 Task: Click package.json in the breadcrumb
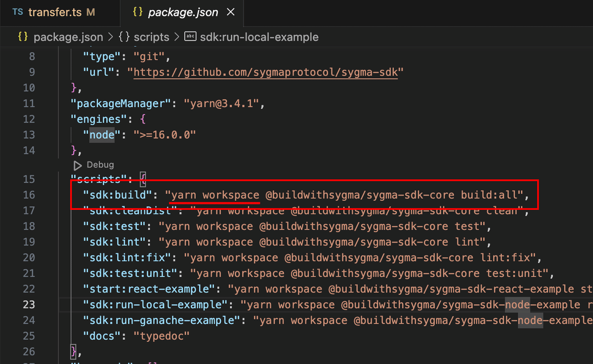pos(68,37)
